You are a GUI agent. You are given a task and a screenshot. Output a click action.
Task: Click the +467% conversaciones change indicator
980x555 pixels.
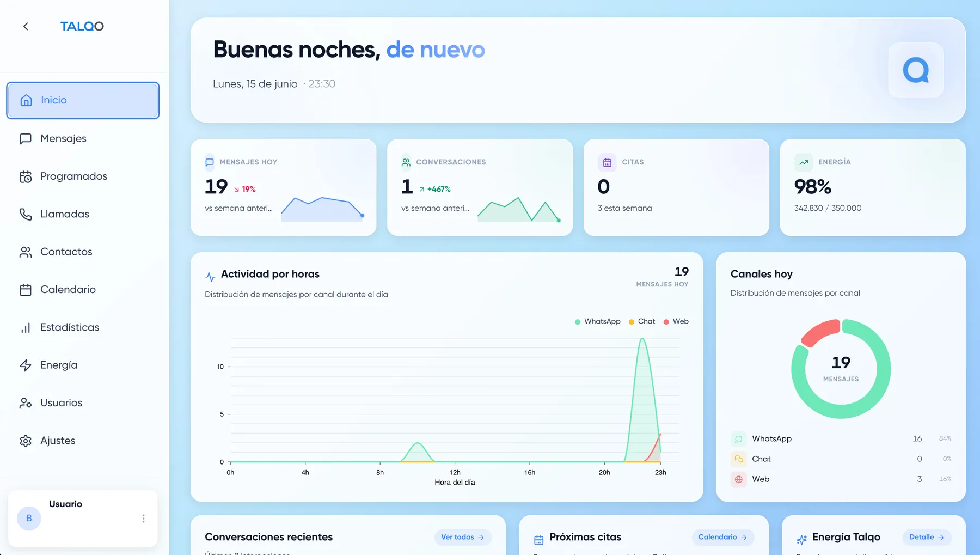pos(435,190)
